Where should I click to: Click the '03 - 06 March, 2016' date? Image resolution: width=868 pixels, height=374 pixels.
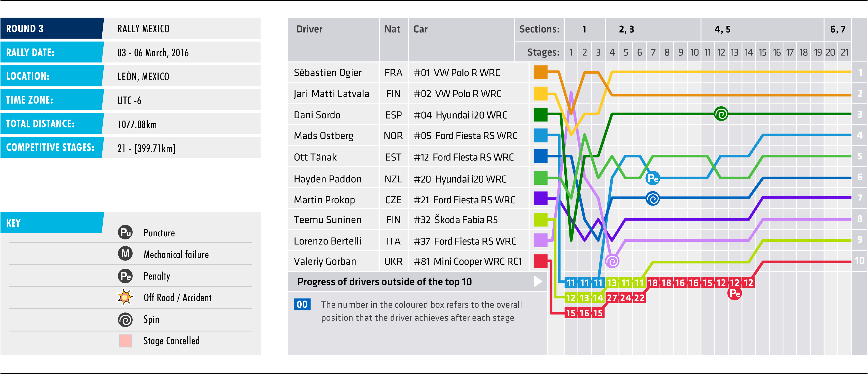(x=153, y=53)
